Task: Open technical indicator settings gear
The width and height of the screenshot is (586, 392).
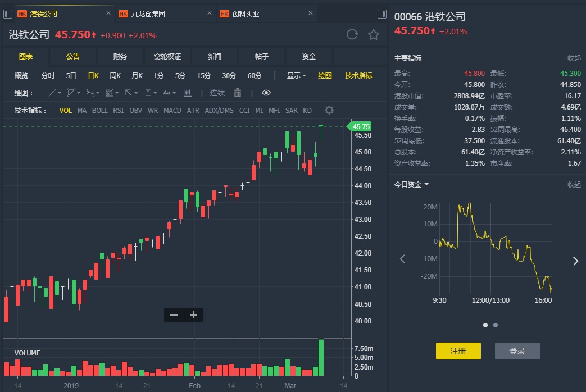Action: tap(329, 110)
